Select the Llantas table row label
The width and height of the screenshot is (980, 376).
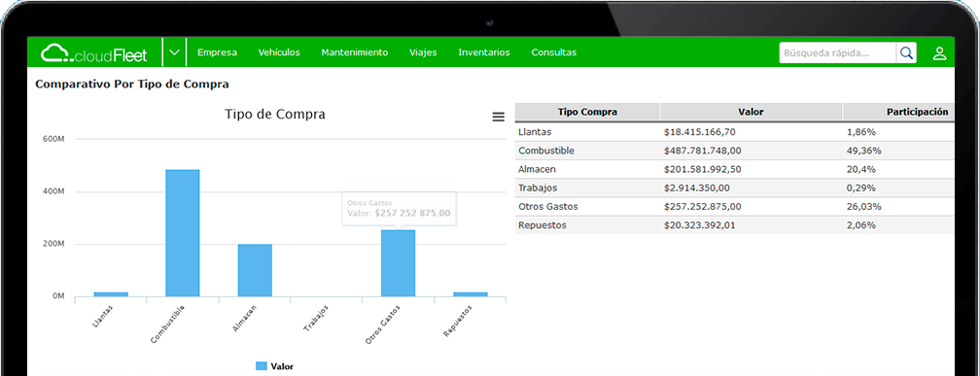[x=535, y=132]
